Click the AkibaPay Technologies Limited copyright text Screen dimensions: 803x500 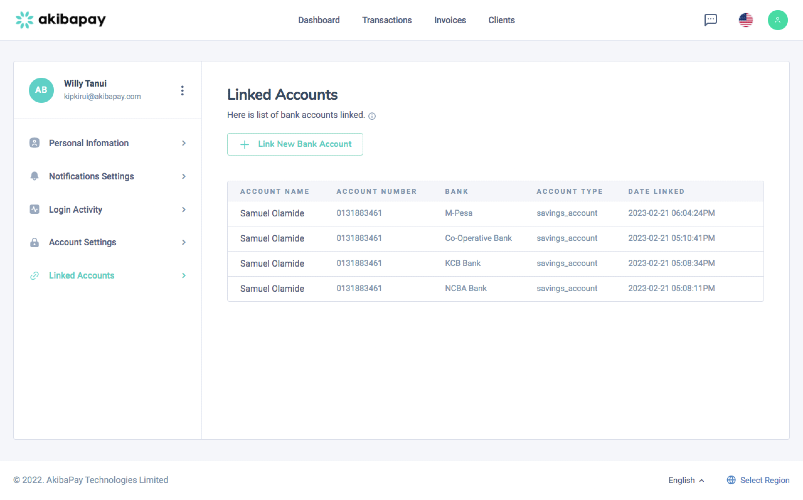[x=91, y=480]
